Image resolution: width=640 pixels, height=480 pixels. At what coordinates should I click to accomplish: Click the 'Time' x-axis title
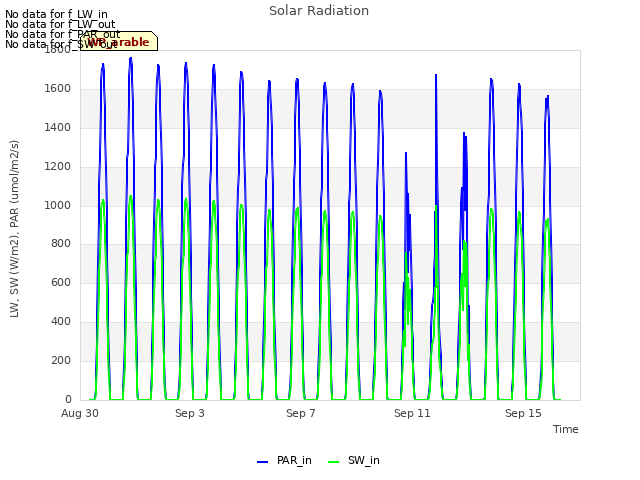[566, 429]
